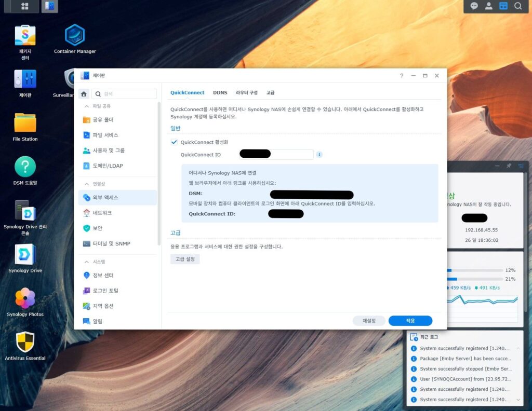This screenshot has height=411, width=532.
Task: Open the Synology Photos desktop icon
Action: pyautogui.click(x=25, y=302)
